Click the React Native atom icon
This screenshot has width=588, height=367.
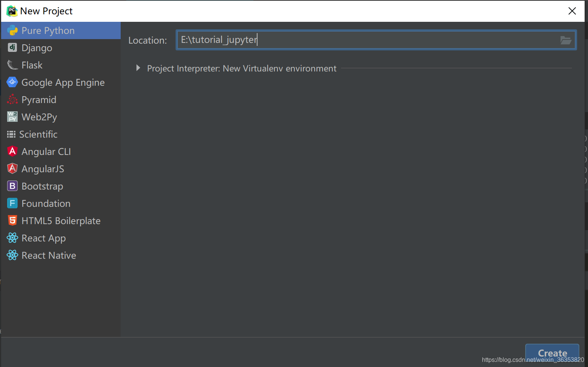point(12,255)
